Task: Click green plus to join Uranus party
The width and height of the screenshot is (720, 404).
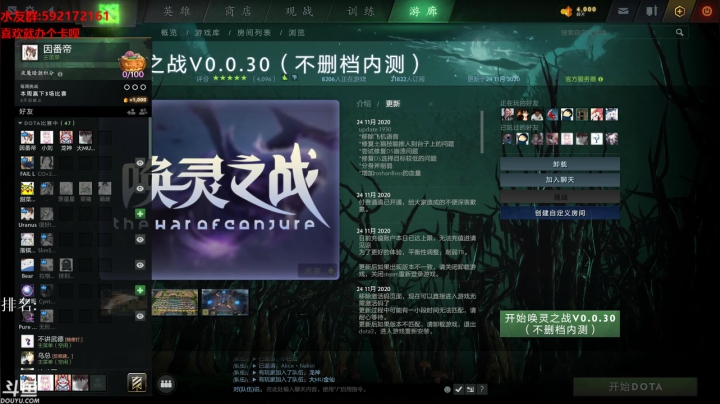Action: click(x=140, y=213)
